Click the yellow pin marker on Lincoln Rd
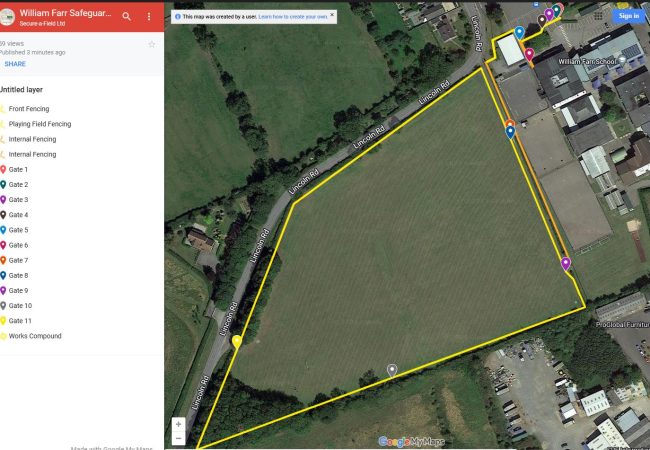 coord(237,341)
